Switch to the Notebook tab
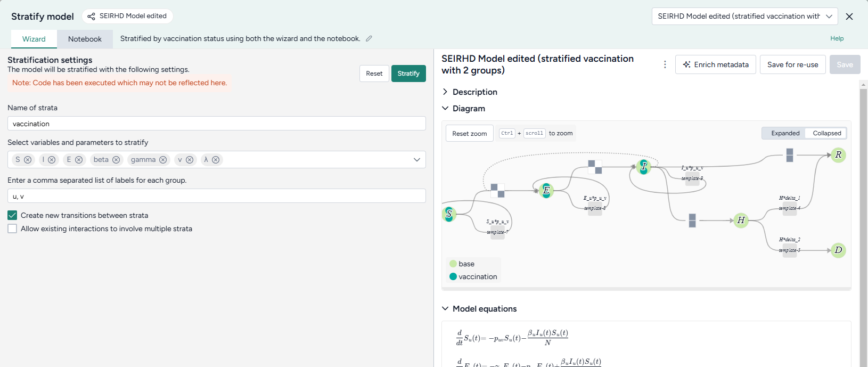The height and width of the screenshot is (367, 868). click(85, 39)
